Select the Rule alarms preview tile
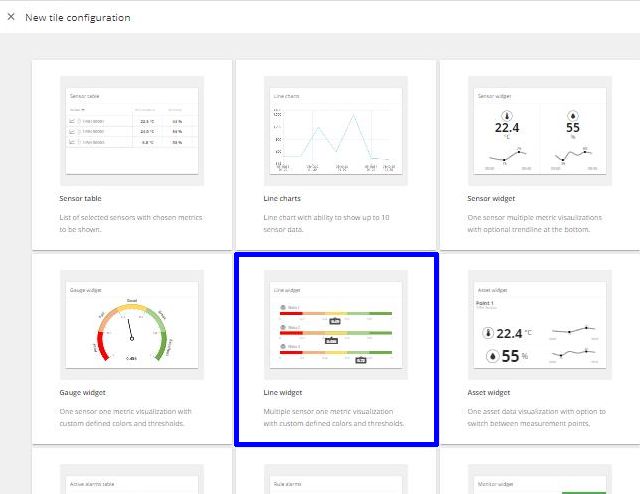 [335, 478]
